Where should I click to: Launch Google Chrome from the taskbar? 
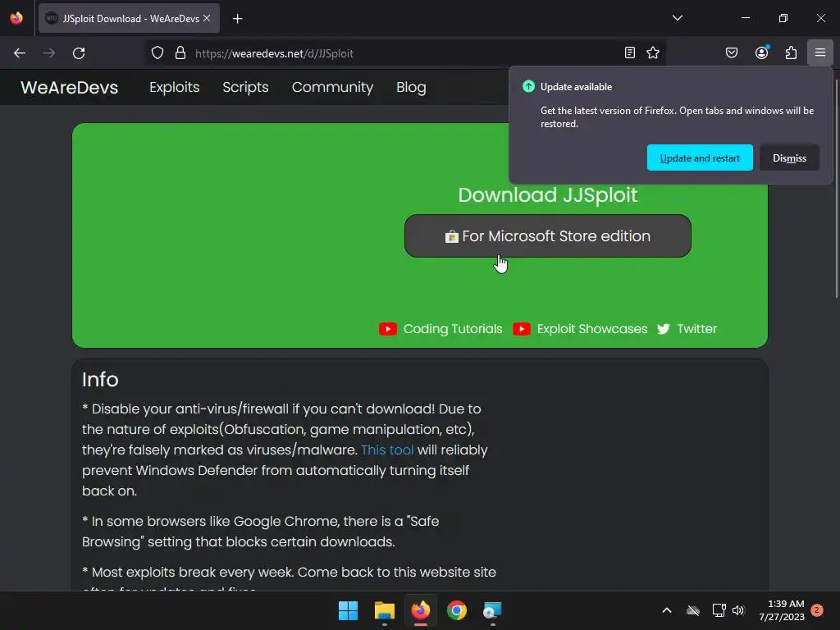tap(457, 610)
